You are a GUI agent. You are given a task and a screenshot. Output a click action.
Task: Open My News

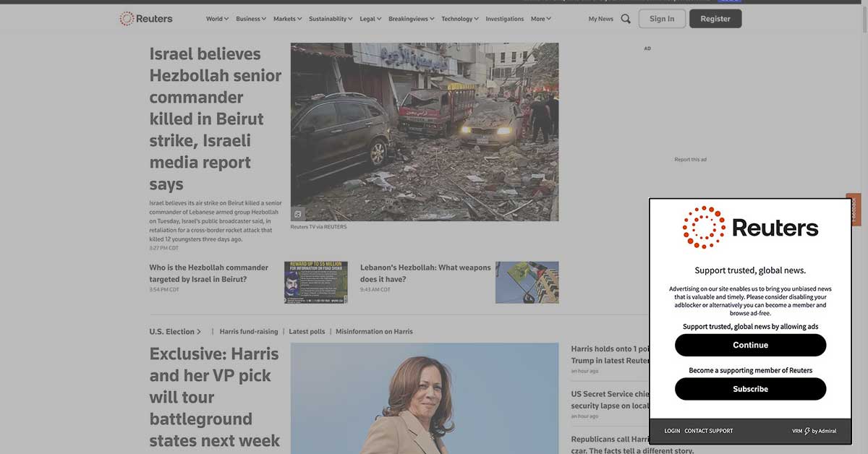point(600,19)
